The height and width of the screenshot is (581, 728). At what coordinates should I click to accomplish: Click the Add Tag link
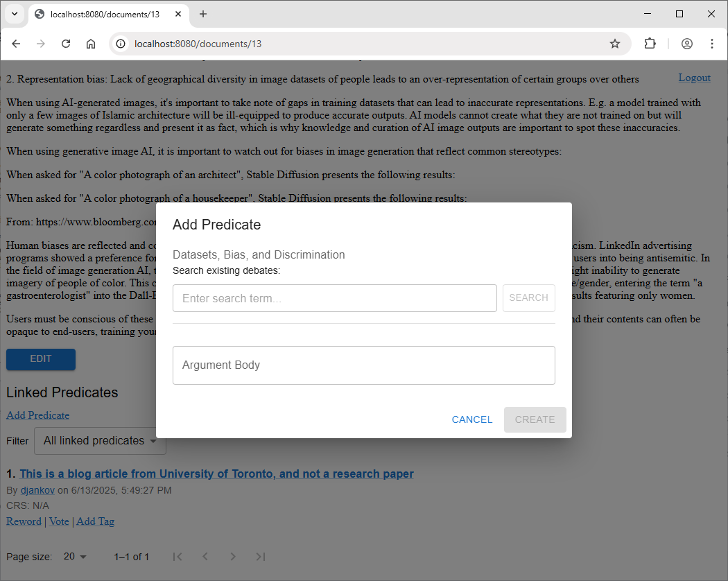click(x=95, y=521)
